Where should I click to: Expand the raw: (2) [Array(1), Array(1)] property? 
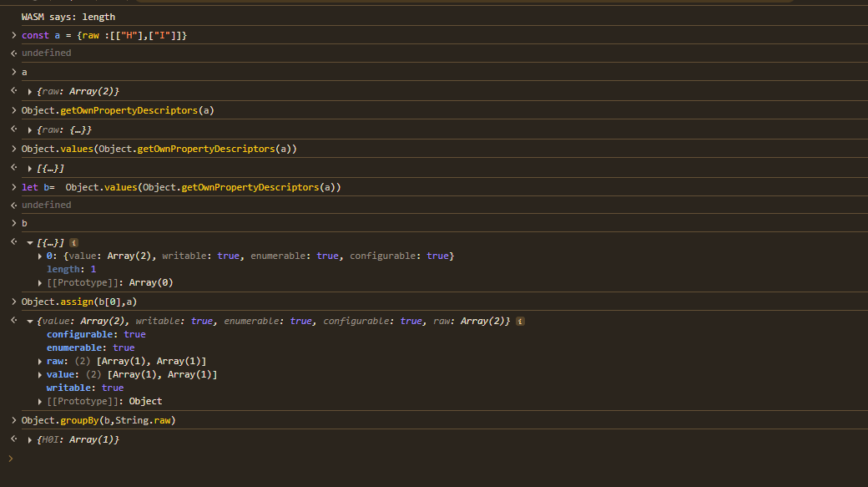point(41,361)
